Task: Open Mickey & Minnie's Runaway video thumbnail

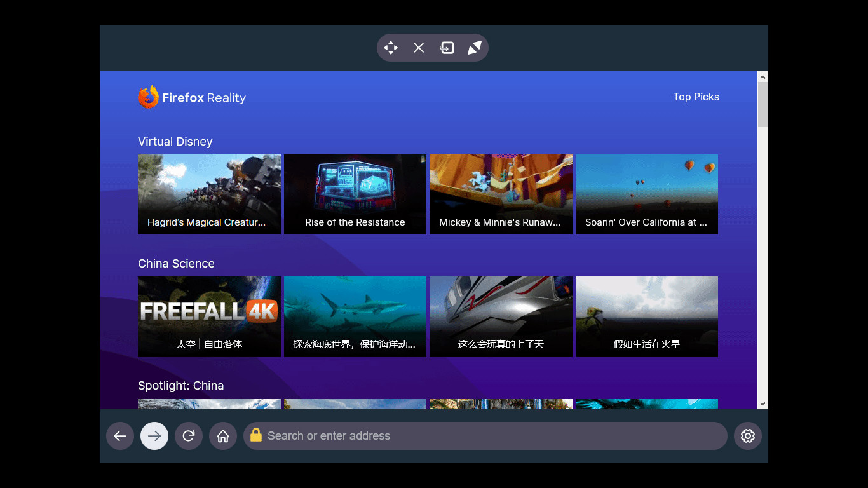Action: 501,194
